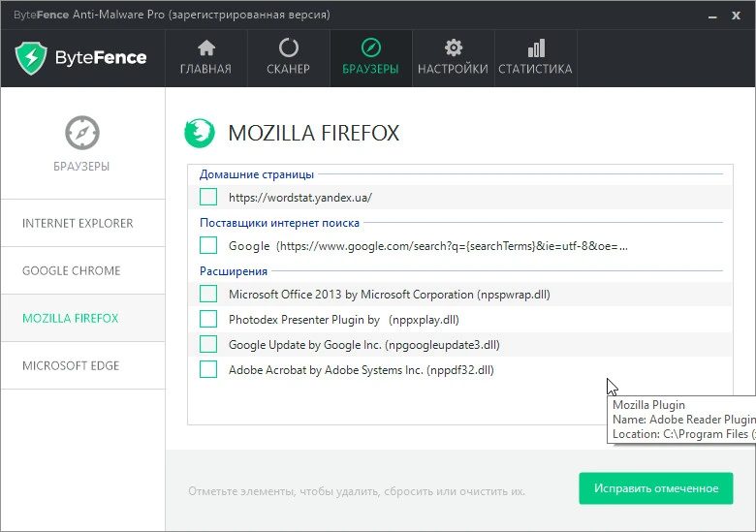Tick the Adobe Acrobat extension checkbox

208,369
